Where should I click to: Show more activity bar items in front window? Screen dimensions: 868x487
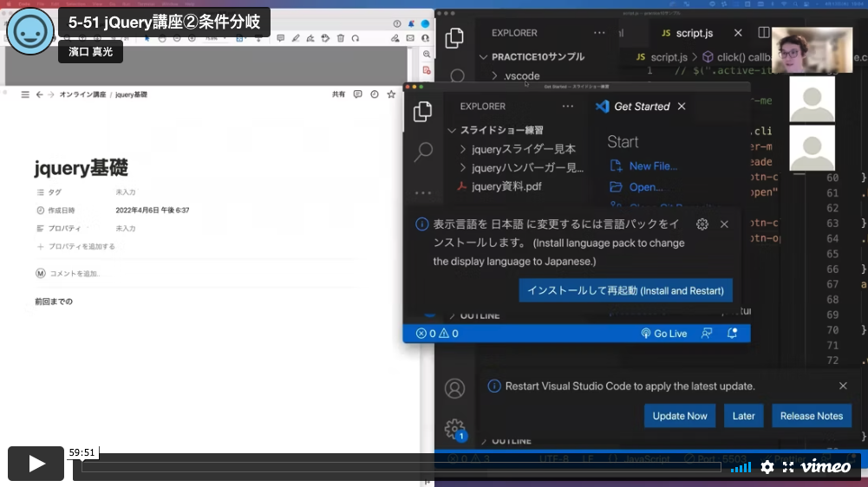[x=423, y=193]
